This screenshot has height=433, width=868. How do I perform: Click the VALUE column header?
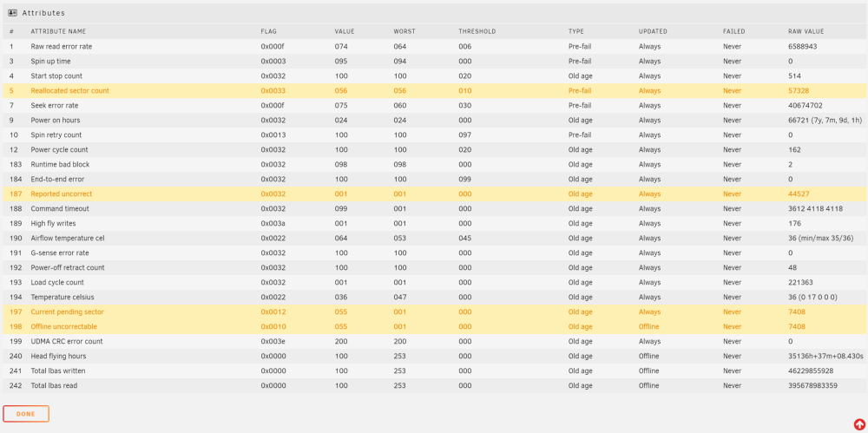(345, 31)
